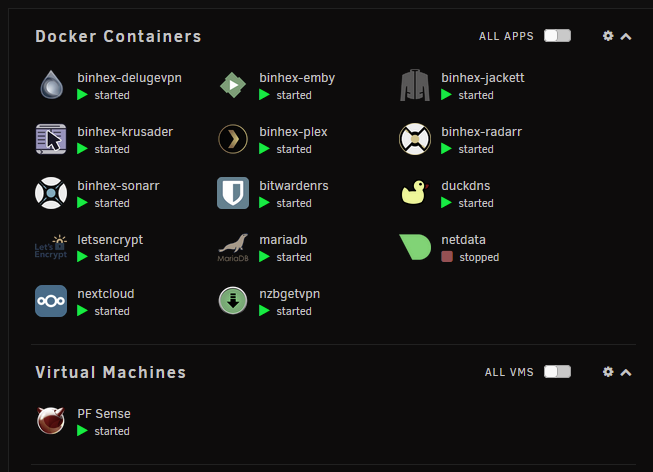653x472 pixels.
Task: Select the bitwardenrs container name
Action: [x=294, y=186]
